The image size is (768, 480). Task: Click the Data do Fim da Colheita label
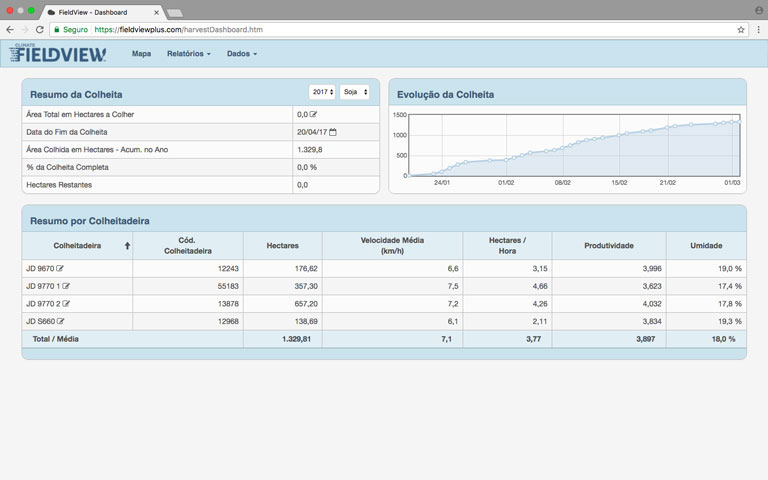pyautogui.click(x=67, y=132)
